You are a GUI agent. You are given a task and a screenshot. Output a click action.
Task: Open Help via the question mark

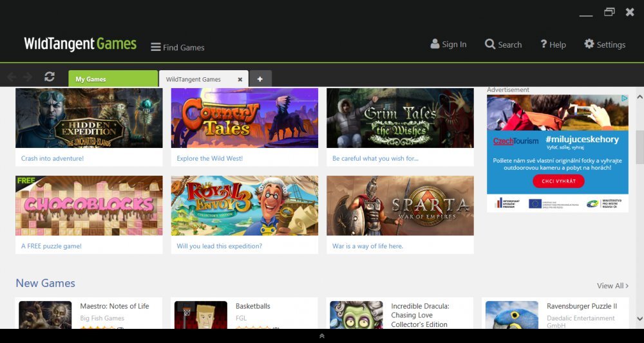pyautogui.click(x=544, y=44)
